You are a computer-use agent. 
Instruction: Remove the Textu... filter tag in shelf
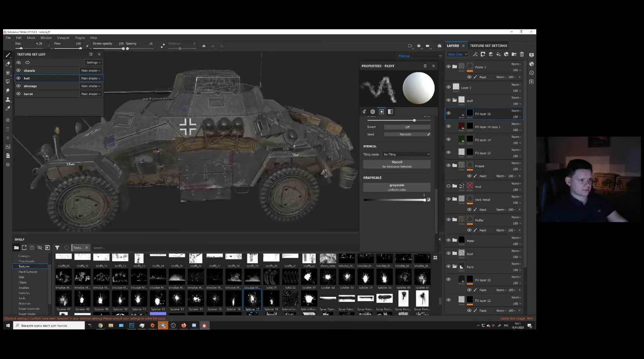point(86,248)
